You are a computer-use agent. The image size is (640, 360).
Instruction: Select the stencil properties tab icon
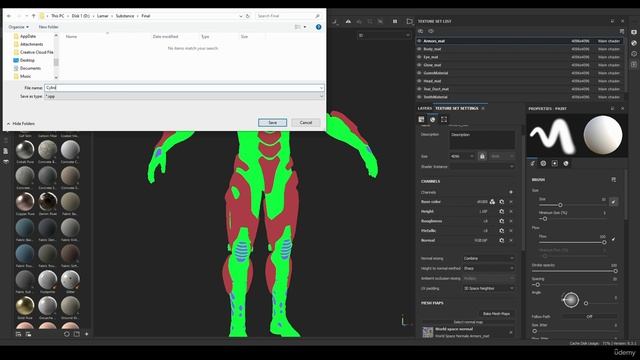click(555, 163)
